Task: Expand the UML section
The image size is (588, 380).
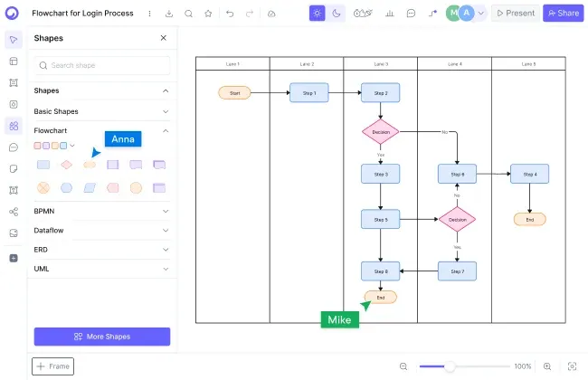Action: (166, 269)
